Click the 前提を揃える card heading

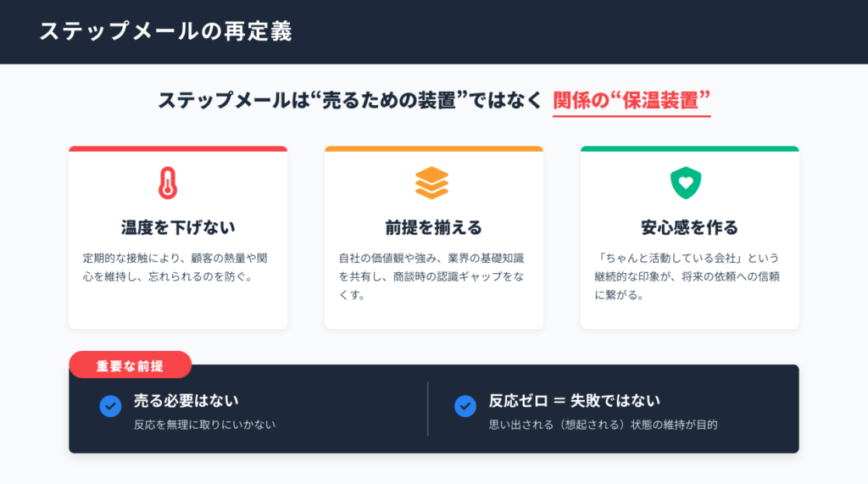click(x=433, y=227)
